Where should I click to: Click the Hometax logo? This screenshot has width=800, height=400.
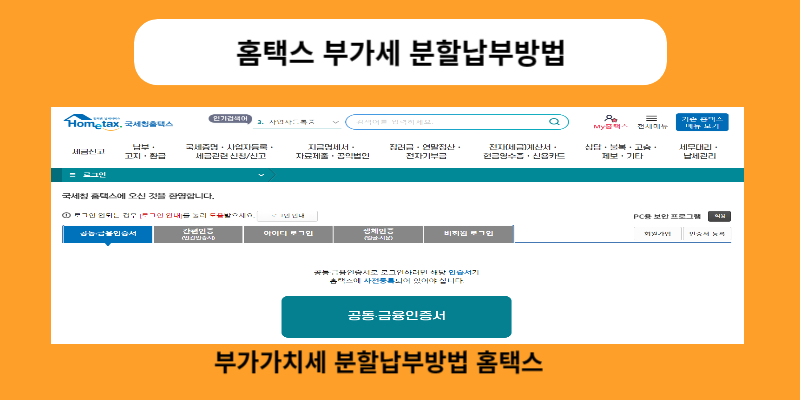tap(93, 122)
